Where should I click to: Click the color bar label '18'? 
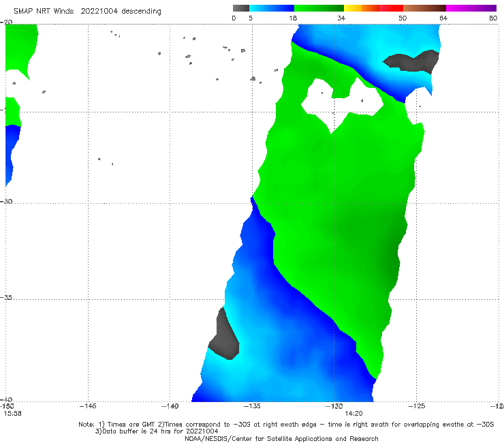[x=293, y=18]
